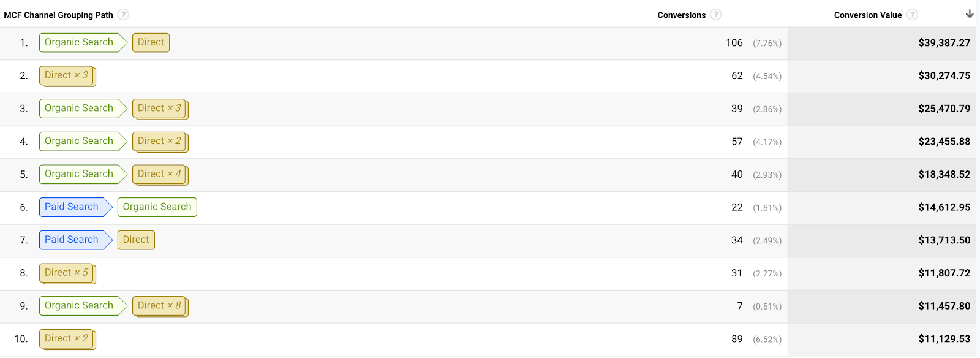Click the $39,387.27 conversion value cell
This screenshot has width=980, height=358.
pyautogui.click(x=944, y=43)
